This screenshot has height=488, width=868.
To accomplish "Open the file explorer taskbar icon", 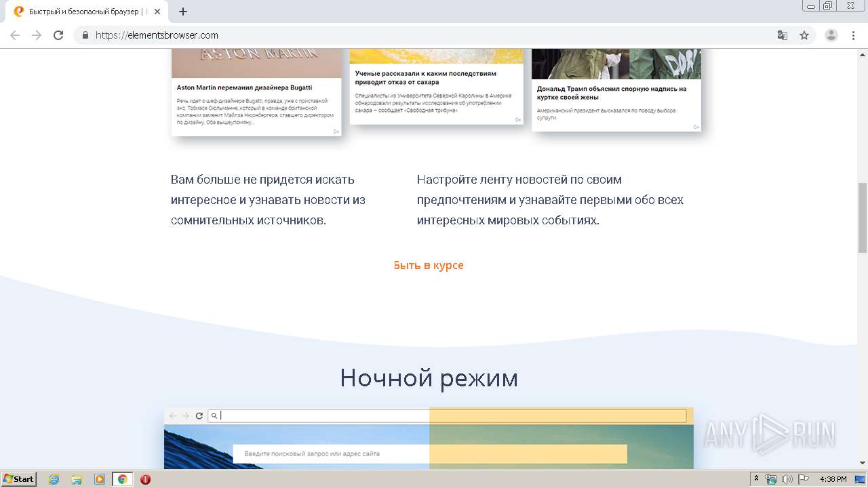I will coord(77,479).
